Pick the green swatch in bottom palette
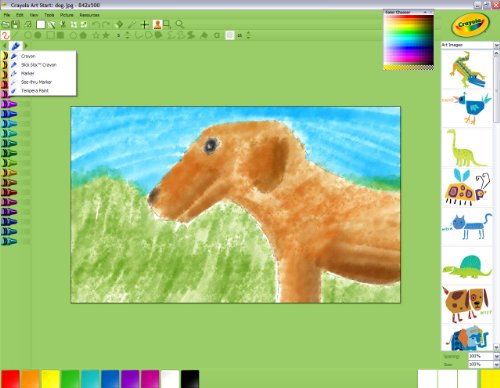Viewport: 500px width, 388px height. (x=70, y=379)
